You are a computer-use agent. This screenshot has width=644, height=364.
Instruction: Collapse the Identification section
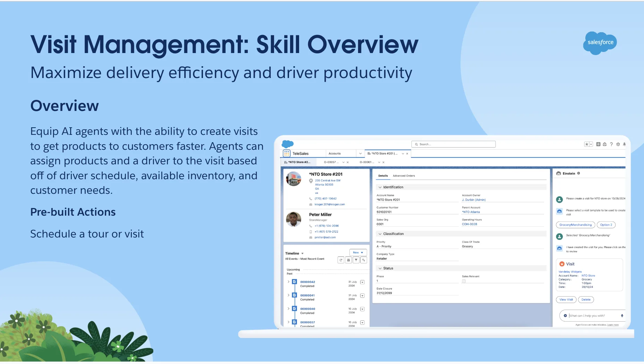(380, 187)
